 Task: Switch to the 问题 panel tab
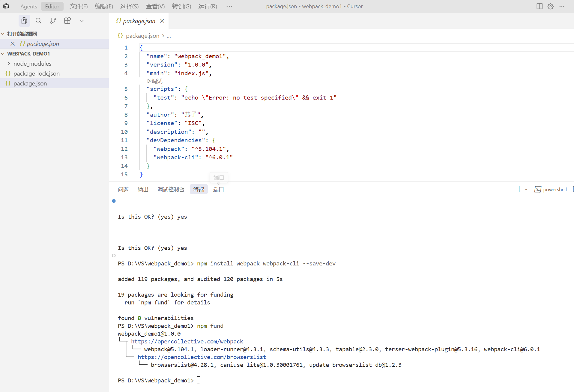pos(123,189)
